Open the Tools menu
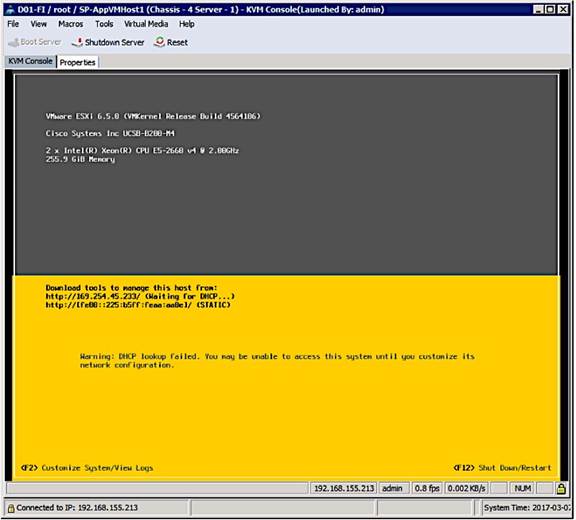The width and height of the screenshot is (576, 520). [104, 24]
